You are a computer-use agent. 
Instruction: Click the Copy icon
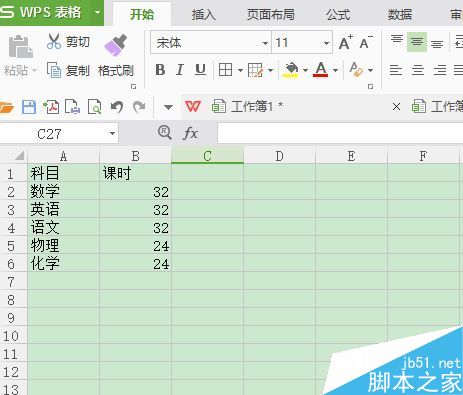(54, 70)
